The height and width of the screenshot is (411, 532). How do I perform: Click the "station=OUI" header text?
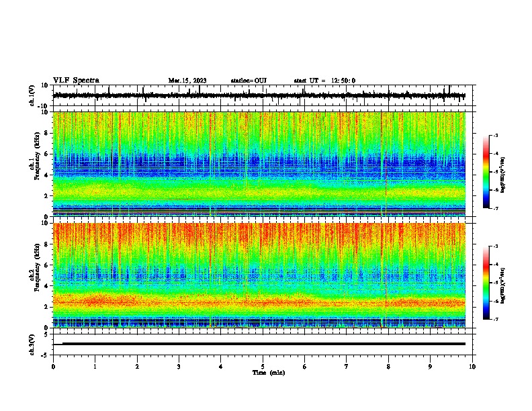[x=249, y=81]
